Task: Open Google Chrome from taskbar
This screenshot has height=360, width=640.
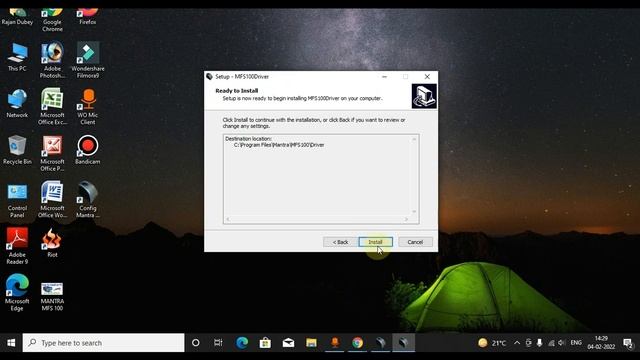Action: (x=358, y=343)
